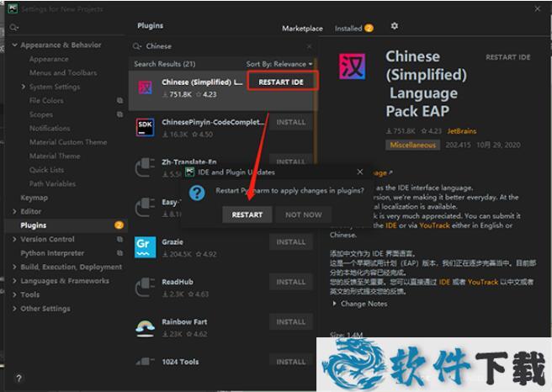Image resolution: width=552 pixels, height=392 pixels.
Task: Collapse the Appearance & Behavior section
Action: [14, 45]
